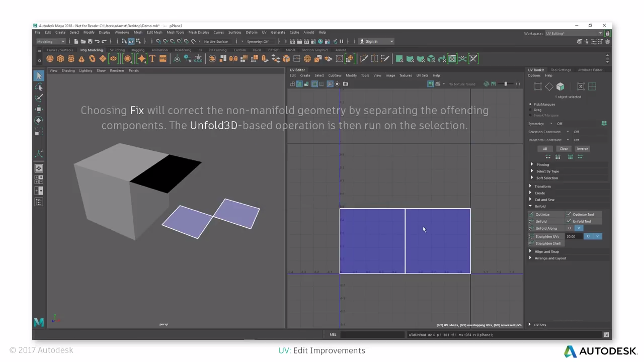The width and height of the screenshot is (644, 362).
Task: Create a polygon sphere from the shelf
Action: [50, 59]
